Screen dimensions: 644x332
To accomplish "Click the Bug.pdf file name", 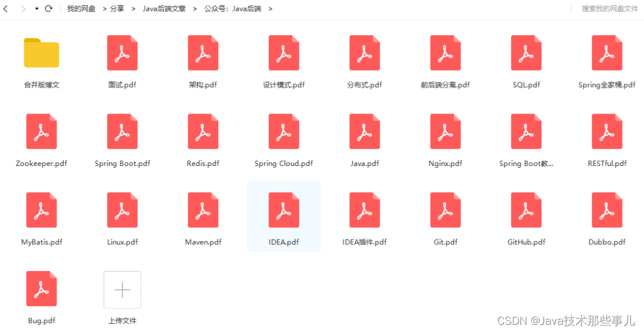I will [42, 321].
